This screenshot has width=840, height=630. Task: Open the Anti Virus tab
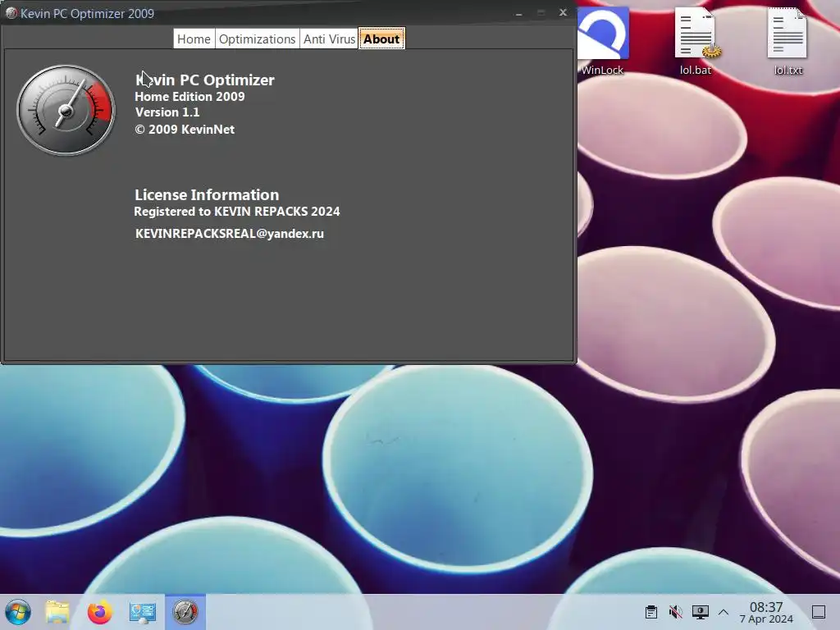(x=329, y=39)
